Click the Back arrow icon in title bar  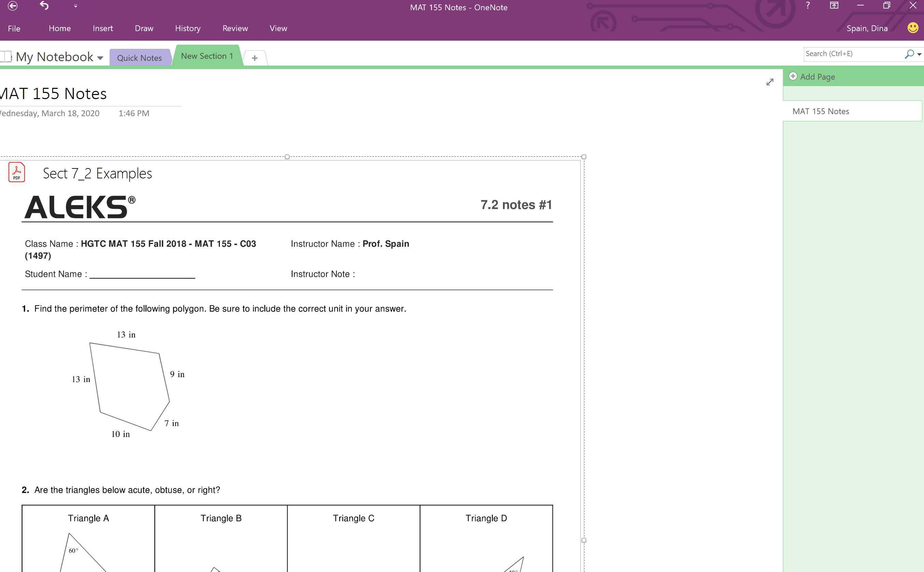click(13, 6)
